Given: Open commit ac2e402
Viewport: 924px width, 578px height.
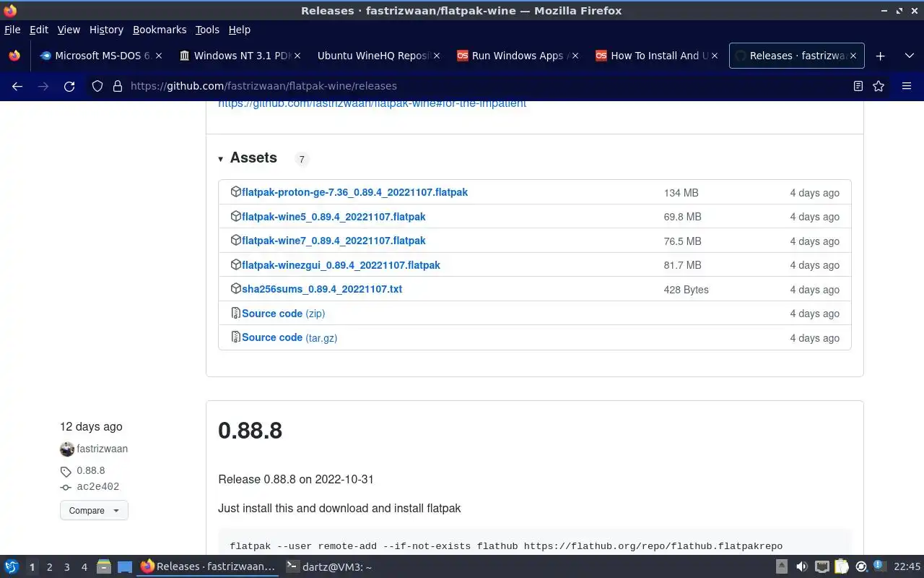Looking at the screenshot, I should [98, 487].
